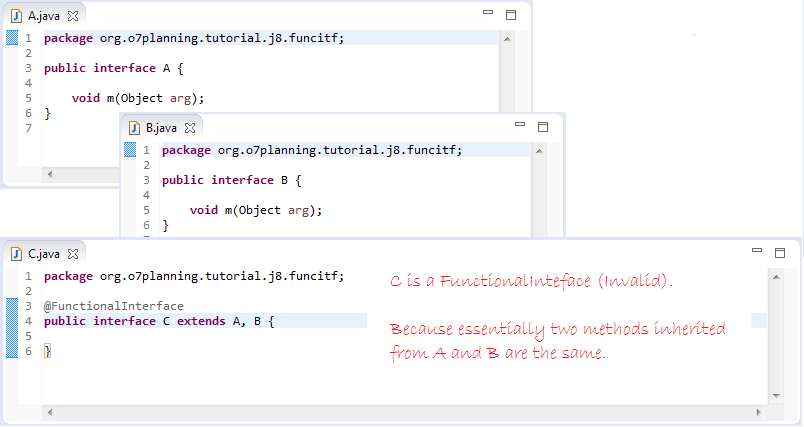Click scroll right arrow in C.java editor
The image size is (804, 427).
coord(759,412)
